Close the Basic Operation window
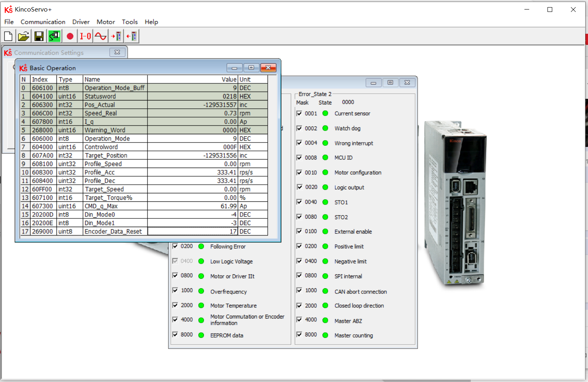 click(268, 68)
